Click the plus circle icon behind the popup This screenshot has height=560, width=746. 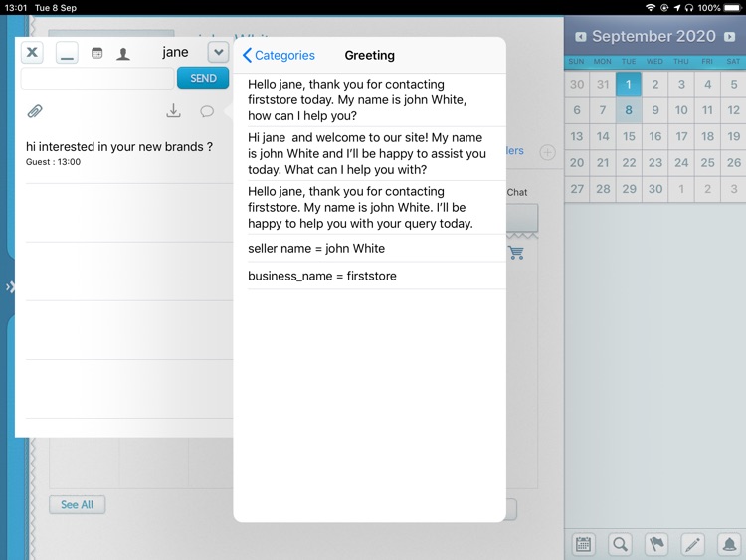pos(548,152)
